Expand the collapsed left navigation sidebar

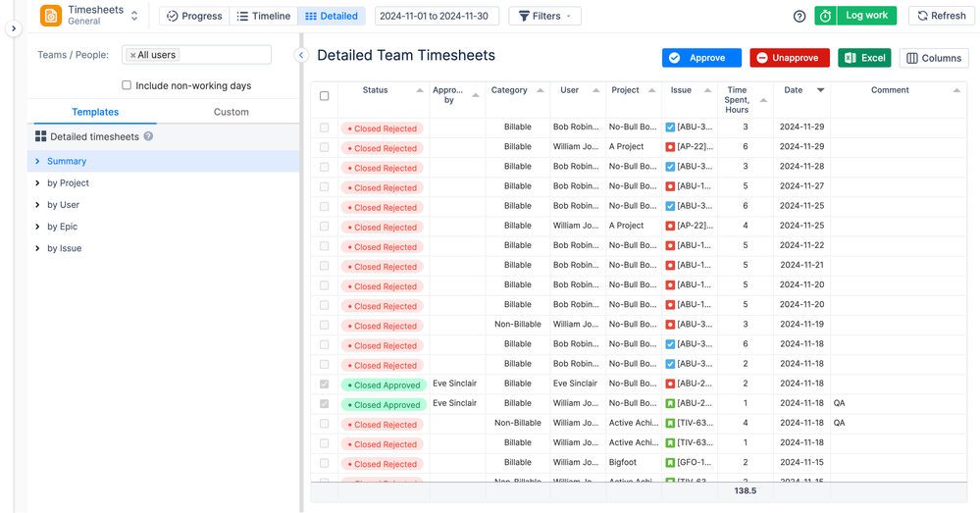click(14, 28)
